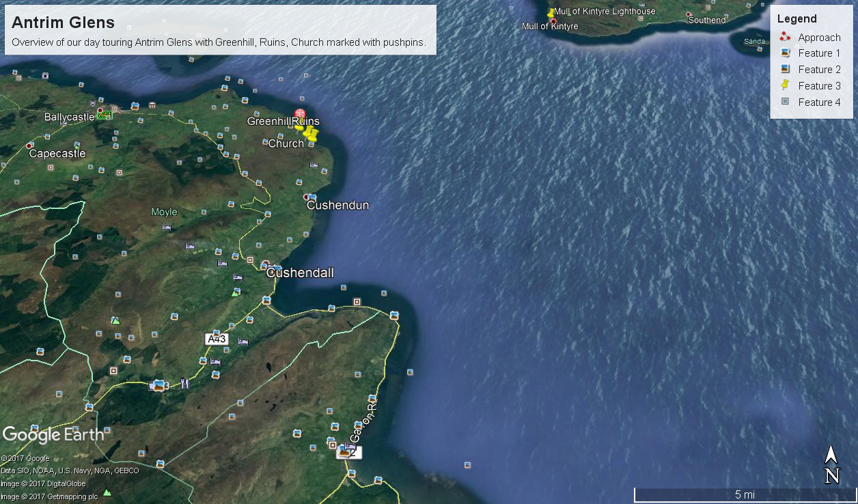
Task: Click the Feature 1 photo legend icon
Action: pyautogui.click(x=785, y=53)
